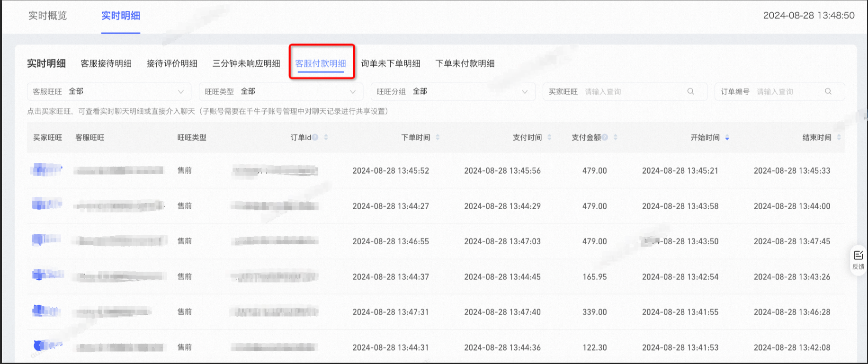Screen dimensions: 868x364
Task: Expand the 客服旺旺 dropdown
Action: (x=109, y=91)
